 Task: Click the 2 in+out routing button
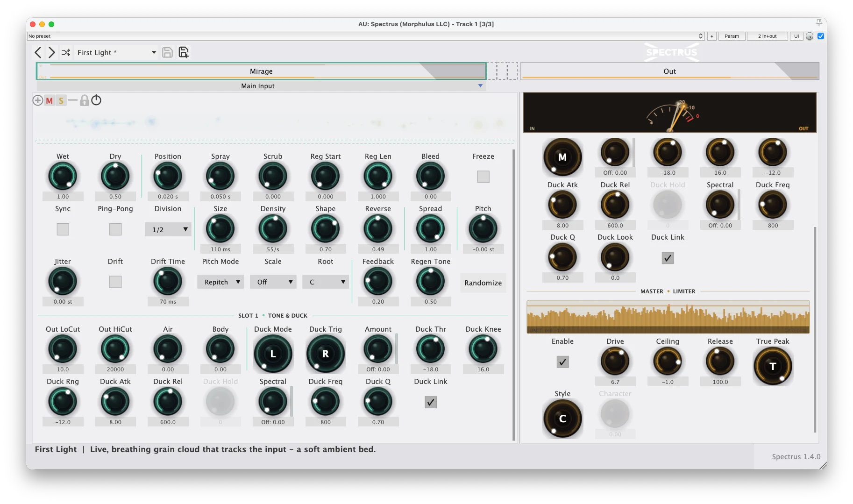(767, 36)
